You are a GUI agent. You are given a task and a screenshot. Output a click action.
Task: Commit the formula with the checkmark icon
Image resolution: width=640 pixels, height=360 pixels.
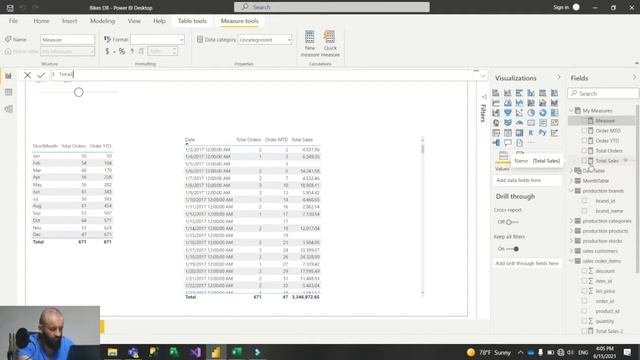pos(41,75)
